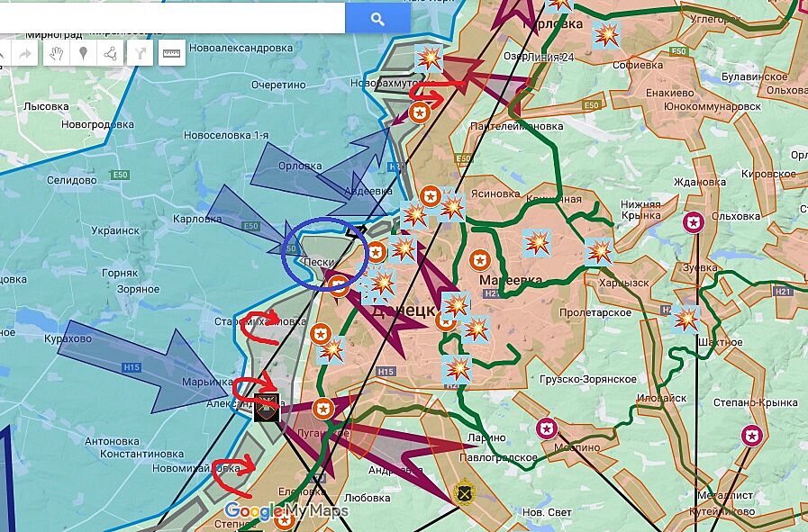Click the star marker near Степано-Крынка

750,436
